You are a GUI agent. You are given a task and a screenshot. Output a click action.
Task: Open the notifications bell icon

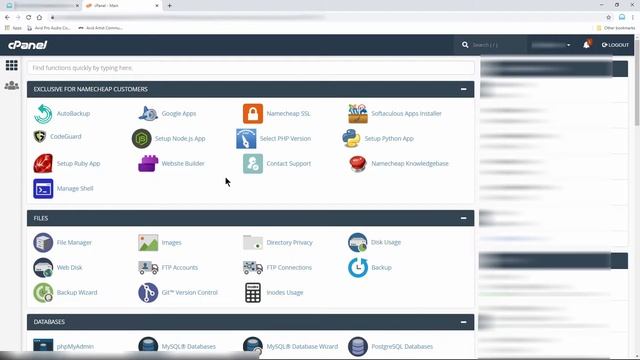coord(587,44)
